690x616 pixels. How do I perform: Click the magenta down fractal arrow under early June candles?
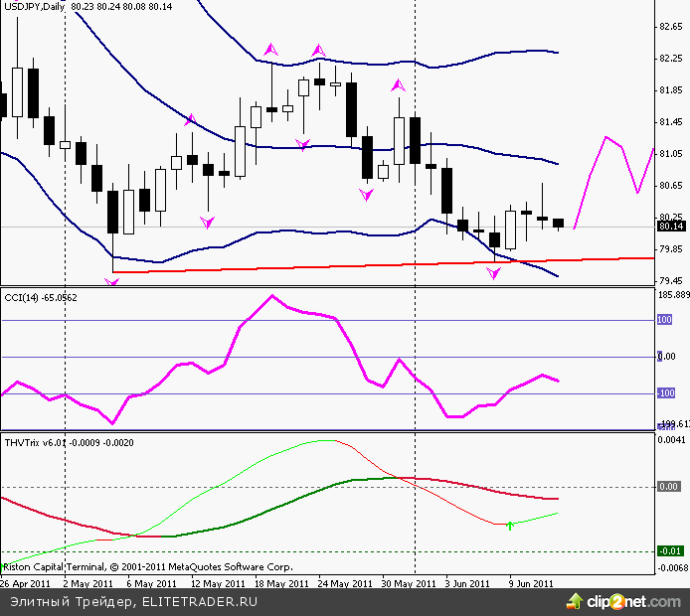pyautogui.click(x=493, y=272)
